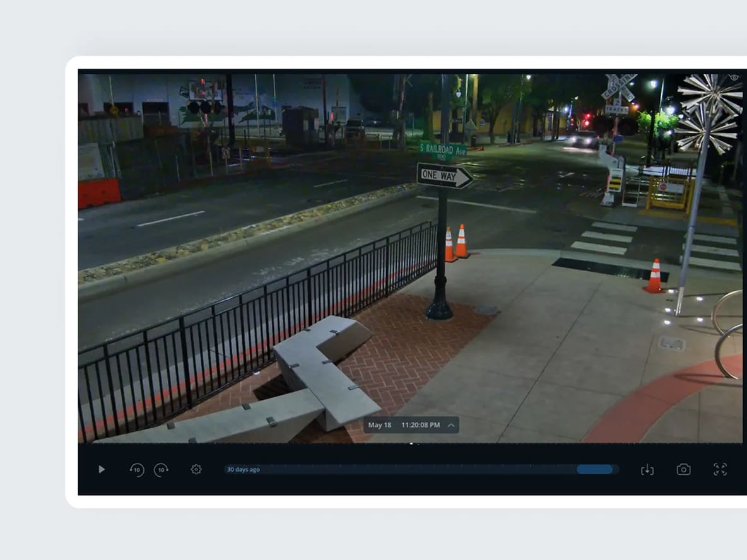Viewport: 747px width, 560px height.
Task: Play the camera footage
Action: coord(102,469)
